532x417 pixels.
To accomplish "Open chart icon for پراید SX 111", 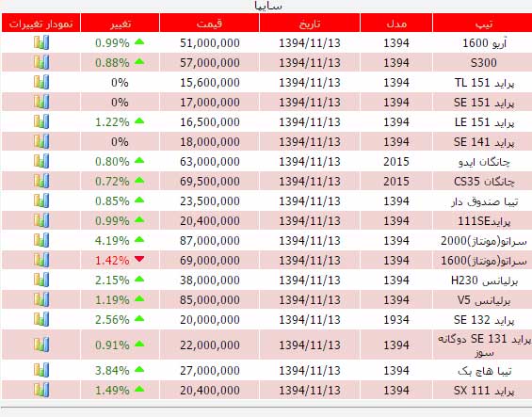I will tap(41, 390).
